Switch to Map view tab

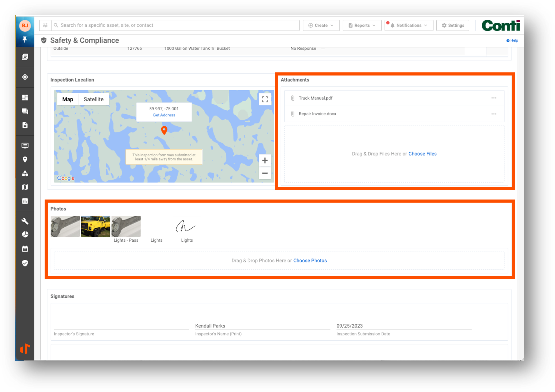coord(68,99)
